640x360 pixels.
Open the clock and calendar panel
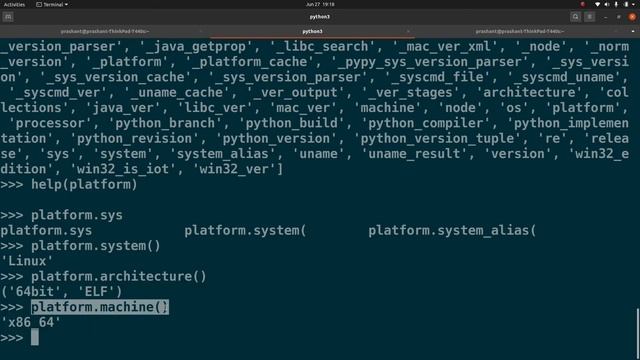(320, 4)
